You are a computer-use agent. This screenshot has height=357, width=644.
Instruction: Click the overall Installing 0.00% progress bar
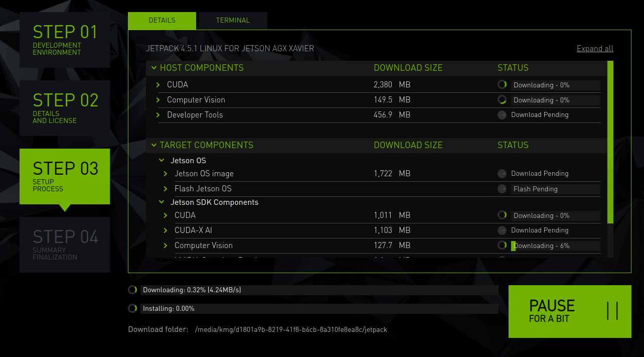[319, 308]
